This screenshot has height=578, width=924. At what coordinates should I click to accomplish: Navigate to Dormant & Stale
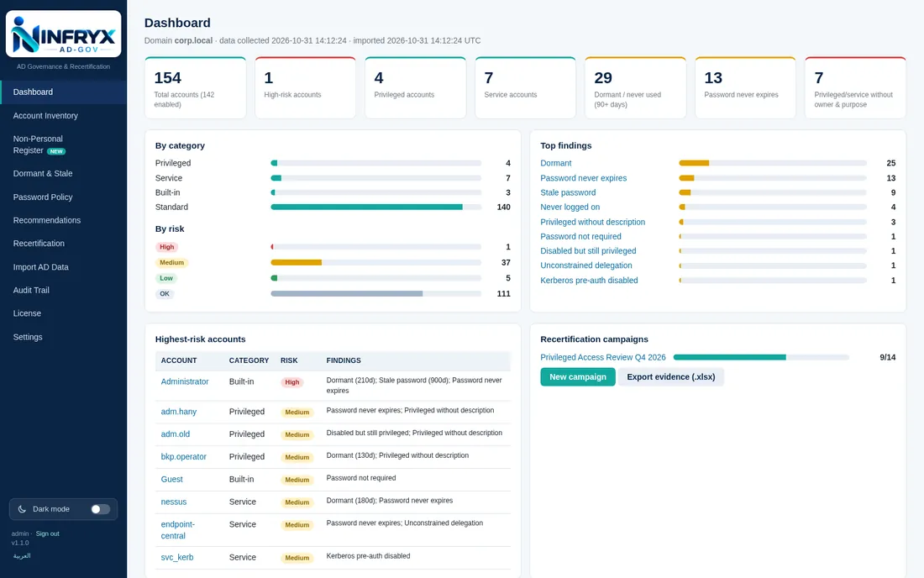pyautogui.click(x=64, y=173)
